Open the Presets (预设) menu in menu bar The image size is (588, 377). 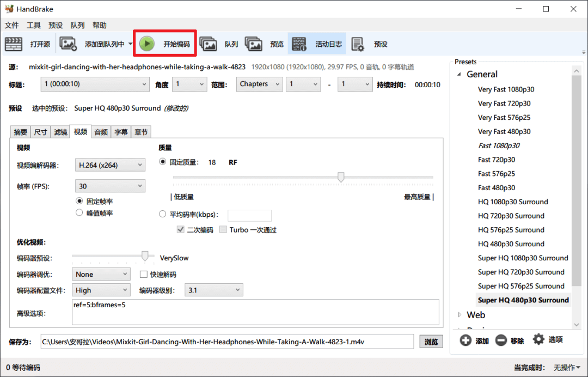point(56,25)
